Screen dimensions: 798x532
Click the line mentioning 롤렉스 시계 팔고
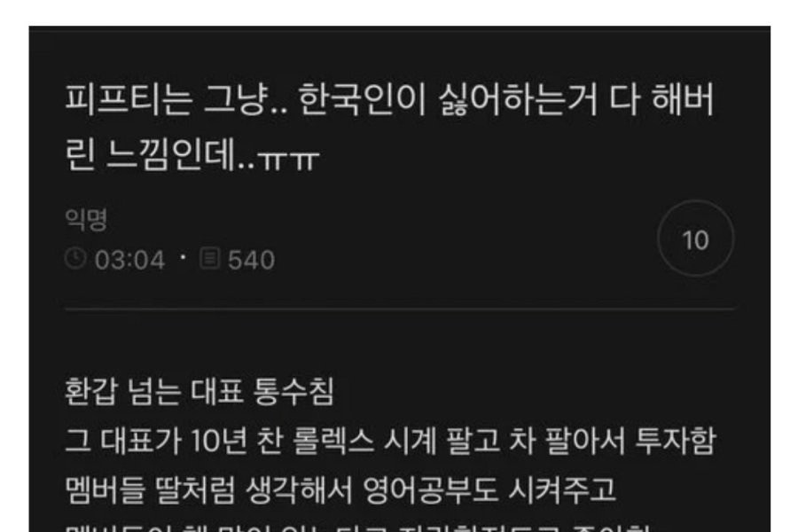390,441
